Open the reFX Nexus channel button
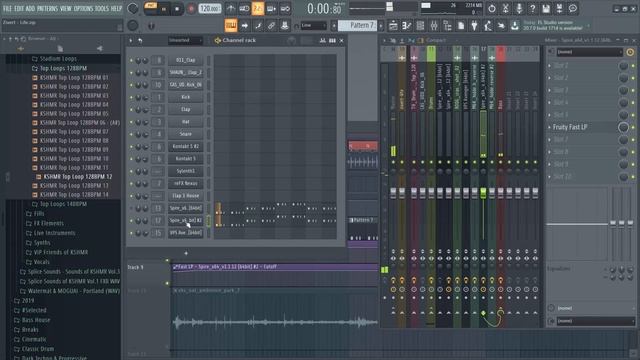 pyautogui.click(x=185, y=183)
